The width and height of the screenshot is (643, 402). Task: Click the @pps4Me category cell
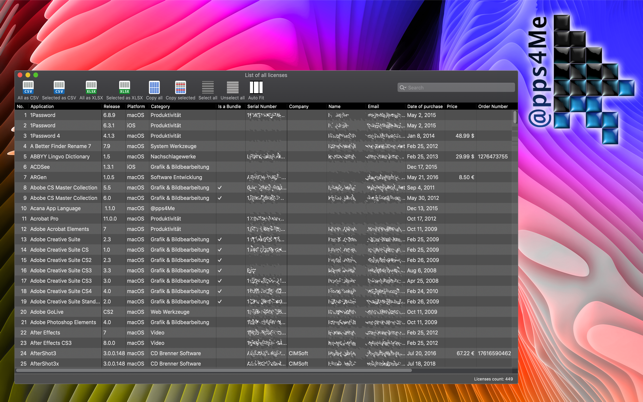tap(162, 208)
